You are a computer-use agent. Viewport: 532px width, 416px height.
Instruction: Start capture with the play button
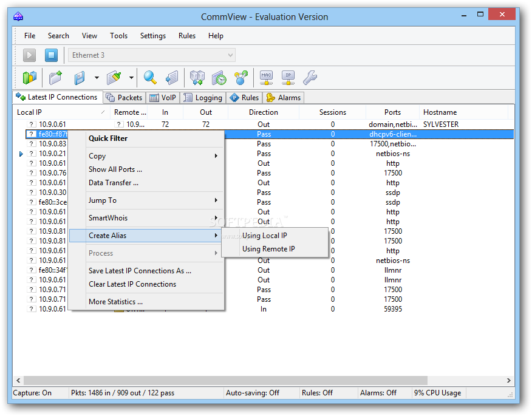coord(29,55)
